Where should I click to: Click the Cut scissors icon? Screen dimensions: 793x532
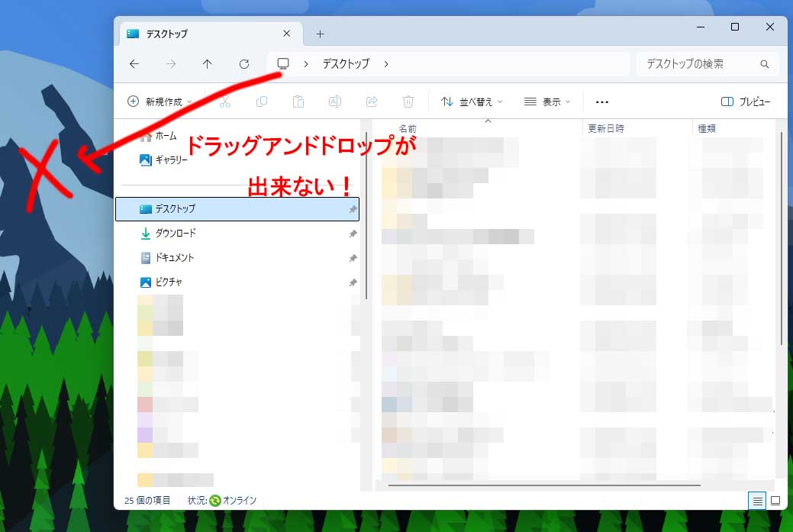tap(225, 102)
